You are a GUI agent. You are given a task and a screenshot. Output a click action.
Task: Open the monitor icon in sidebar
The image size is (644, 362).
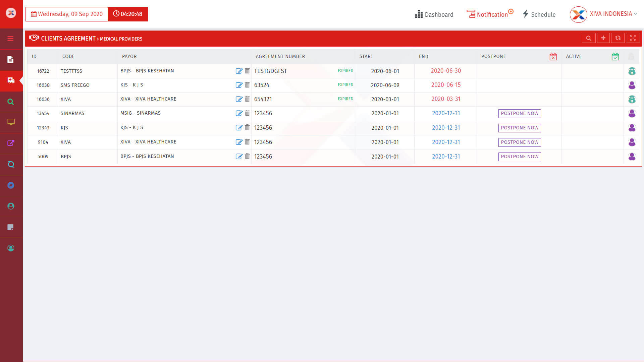pyautogui.click(x=11, y=122)
